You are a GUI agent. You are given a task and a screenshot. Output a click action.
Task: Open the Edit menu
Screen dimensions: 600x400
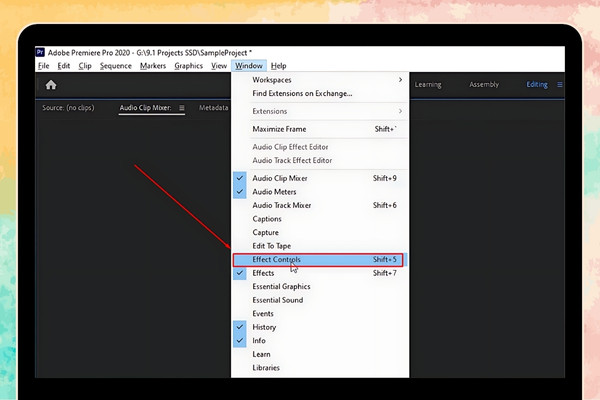pyautogui.click(x=64, y=66)
